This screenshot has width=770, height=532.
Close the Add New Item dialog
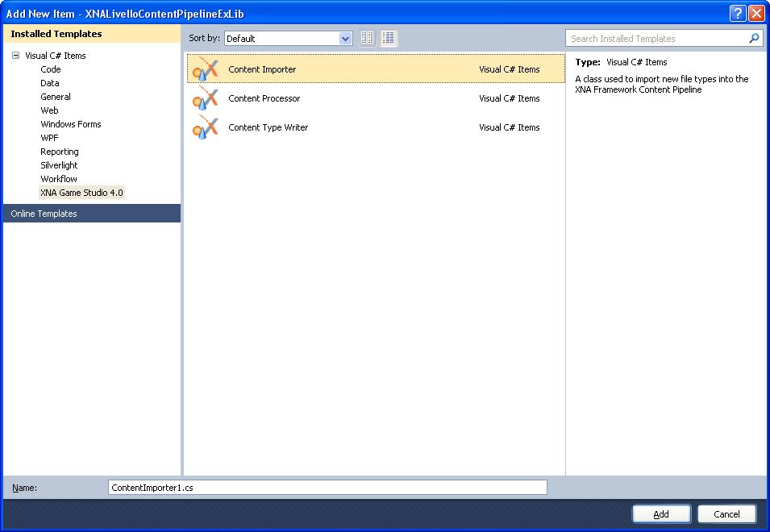tap(756, 13)
